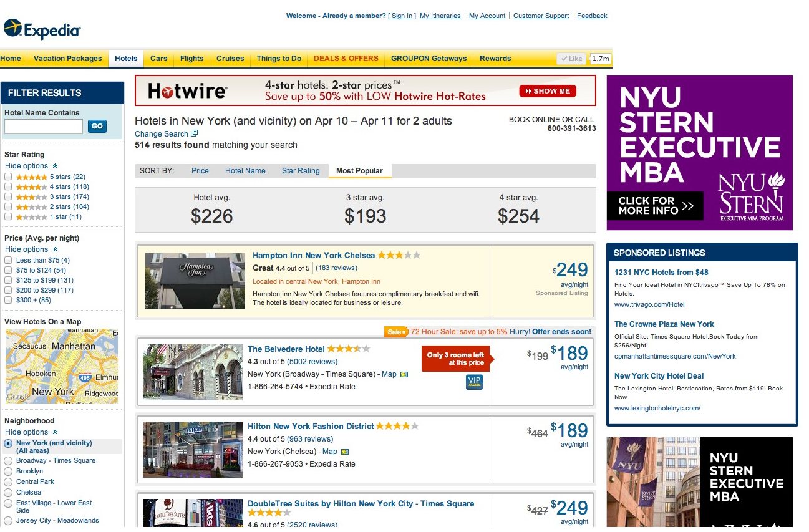
Task: Click 1231 NYC Hotels from $48 ad
Action: [x=661, y=272]
